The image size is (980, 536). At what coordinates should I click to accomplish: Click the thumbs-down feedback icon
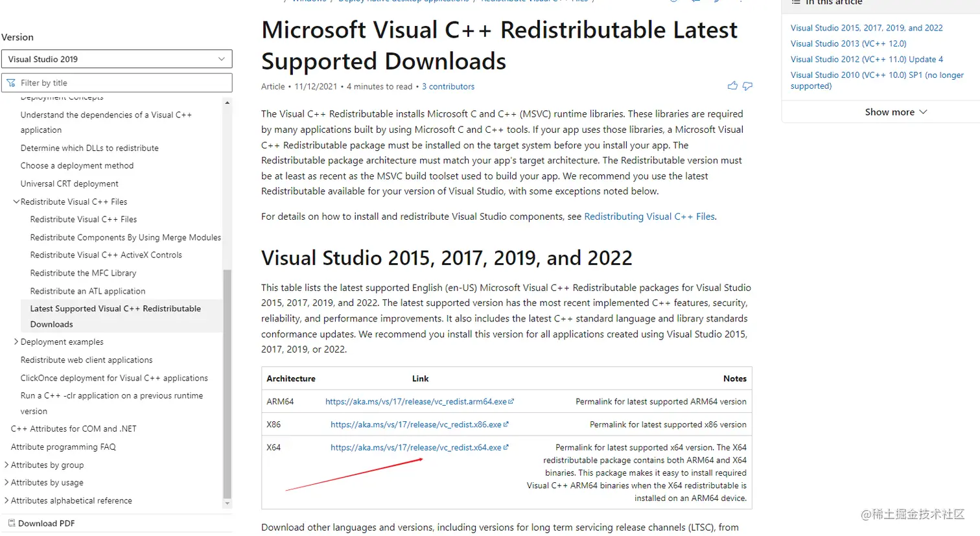pyautogui.click(x=747, y=86)
